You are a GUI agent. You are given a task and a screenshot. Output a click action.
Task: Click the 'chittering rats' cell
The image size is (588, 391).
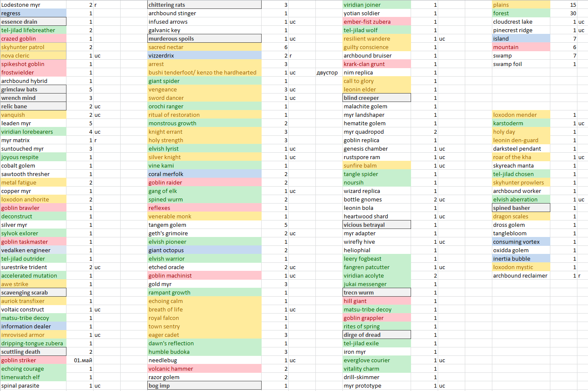tap(204, 5)
